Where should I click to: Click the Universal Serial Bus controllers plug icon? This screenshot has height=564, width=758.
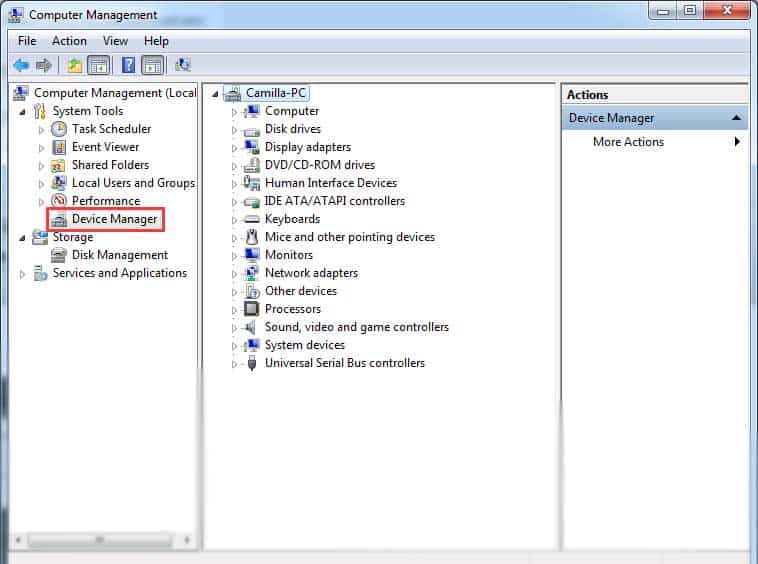pos(252,363)
